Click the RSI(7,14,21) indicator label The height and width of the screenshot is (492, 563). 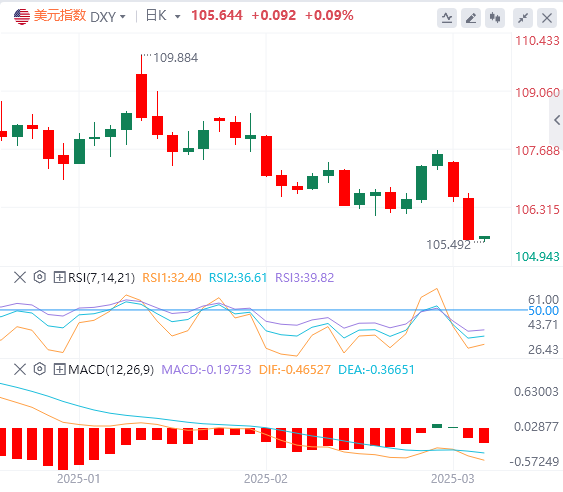[101, 278]
